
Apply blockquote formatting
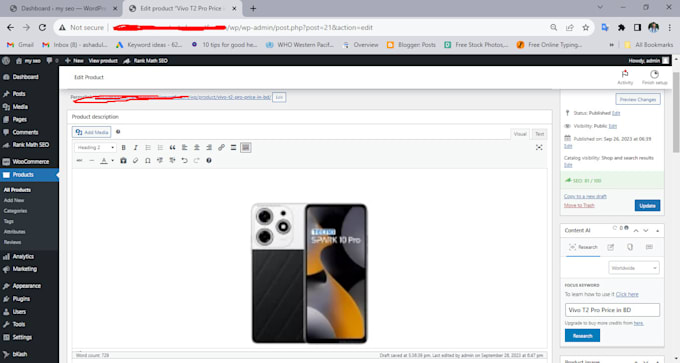[172, 147]
